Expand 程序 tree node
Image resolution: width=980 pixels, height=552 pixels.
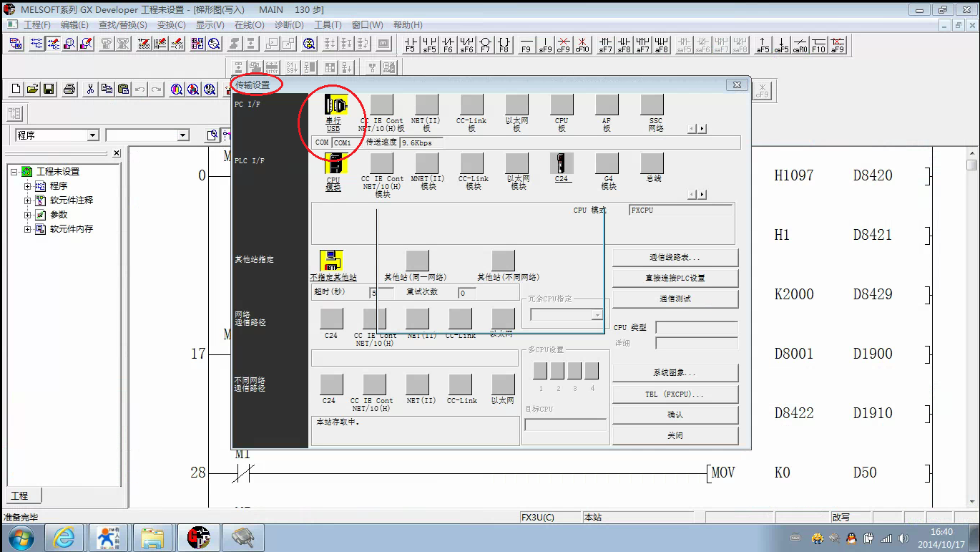coord(28,186)
